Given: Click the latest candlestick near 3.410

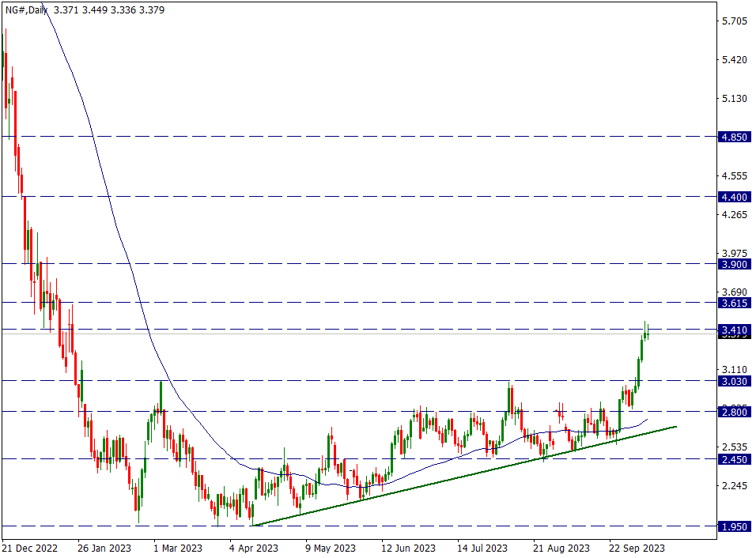Looking at the screenshot, I should coord(648,333).
